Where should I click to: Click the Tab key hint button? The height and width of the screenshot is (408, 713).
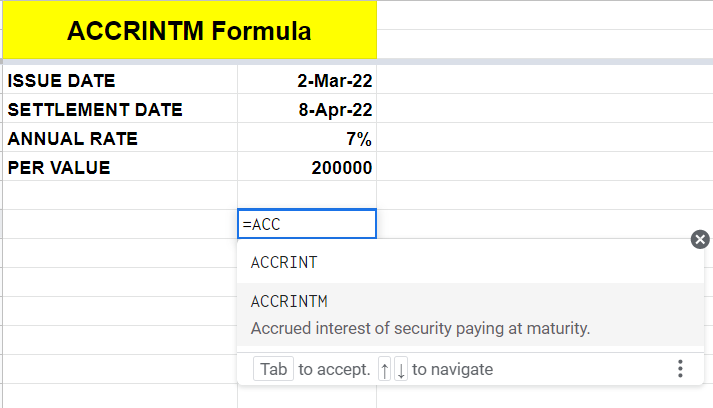(273, 369)
